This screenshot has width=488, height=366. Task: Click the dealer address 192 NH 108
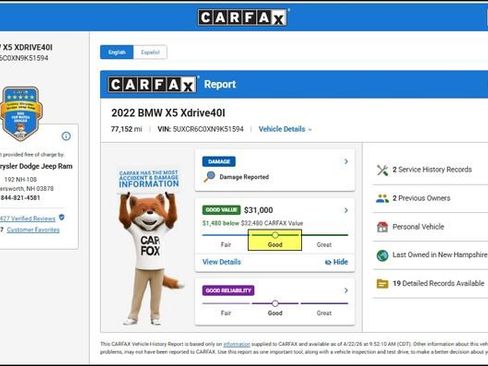pyautogui.click(x=21, y=180)
